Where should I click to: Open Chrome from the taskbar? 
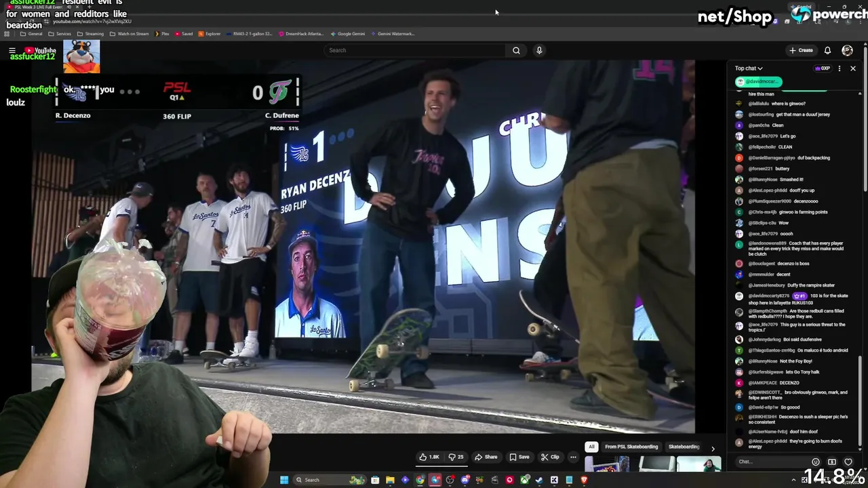(420, 480)
